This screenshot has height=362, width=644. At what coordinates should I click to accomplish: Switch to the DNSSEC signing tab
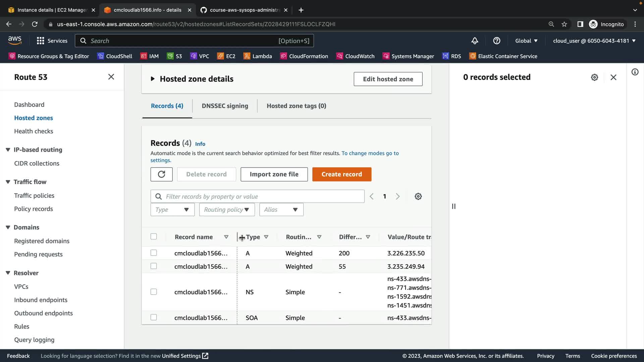pos(225,106)
